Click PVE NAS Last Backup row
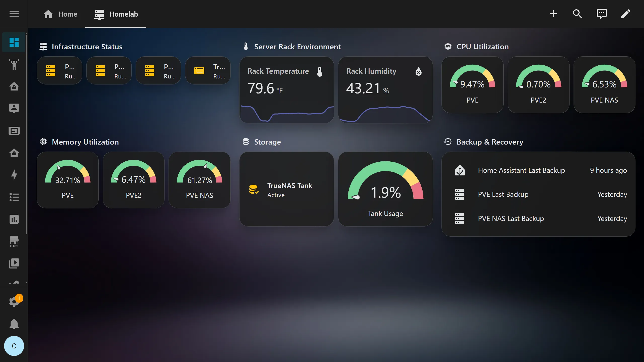Image resolution: width=644 pixels, height=362 pixels. tap(538, 219)
